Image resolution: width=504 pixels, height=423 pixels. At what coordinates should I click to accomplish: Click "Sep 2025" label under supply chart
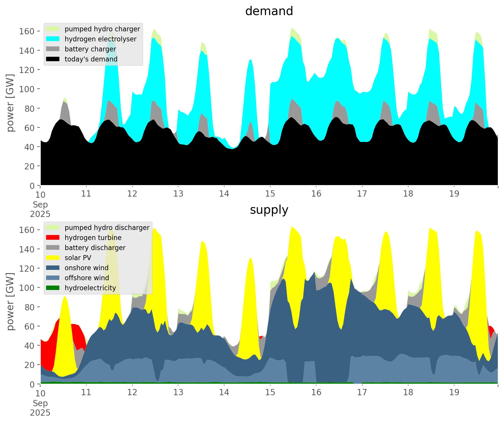[x=40, y=408]
